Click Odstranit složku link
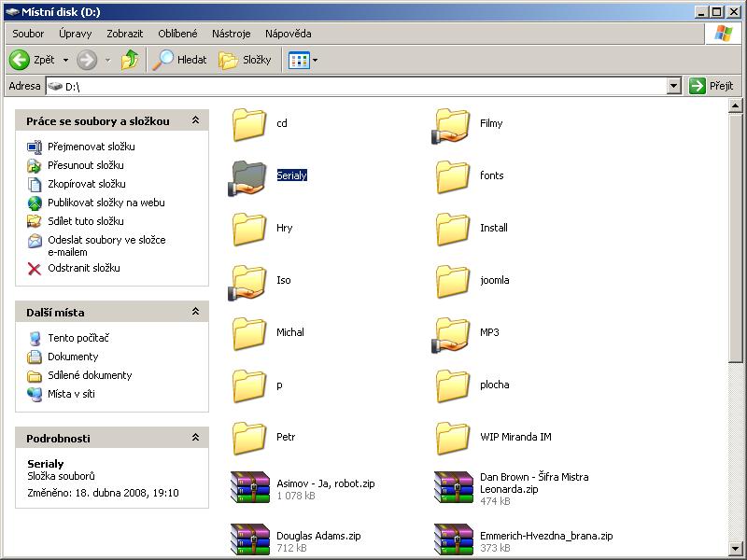This screenshot has width=747, height=560. click(84, 268)
